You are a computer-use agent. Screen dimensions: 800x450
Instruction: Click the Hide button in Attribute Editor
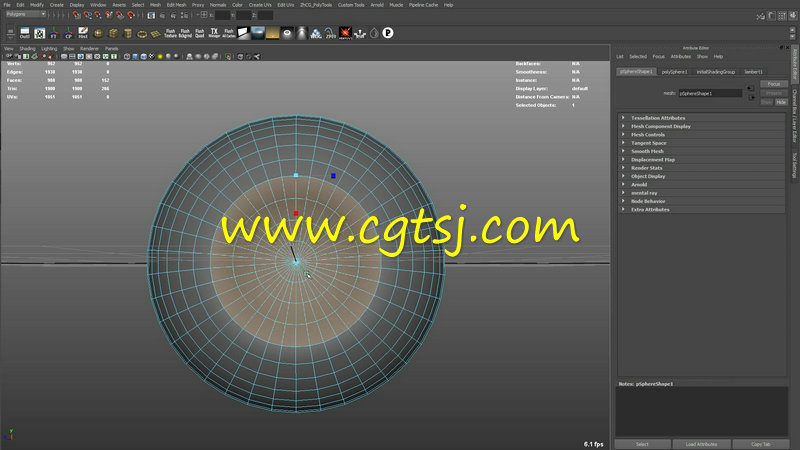(x=781, y=102)
